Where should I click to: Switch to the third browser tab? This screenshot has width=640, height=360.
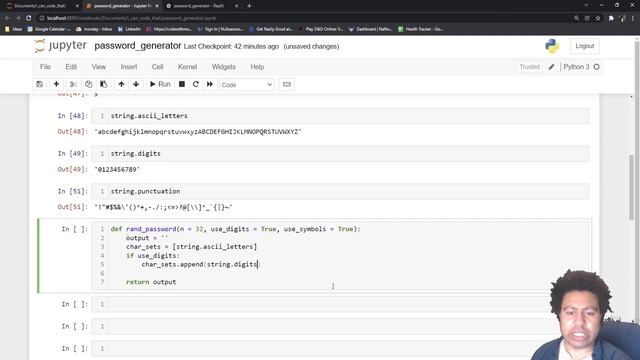(x=201, y=6)
